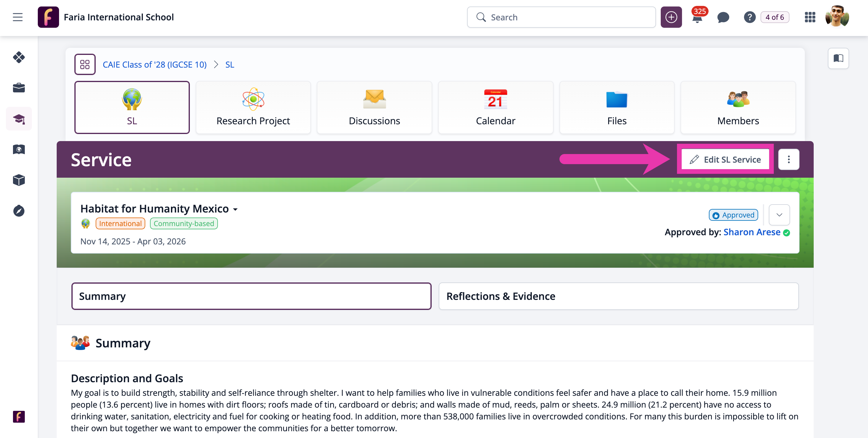The width and height of the screenshot is (868, 438).
Task: Open the user profile avatar
Action: (x=837, y=16)
